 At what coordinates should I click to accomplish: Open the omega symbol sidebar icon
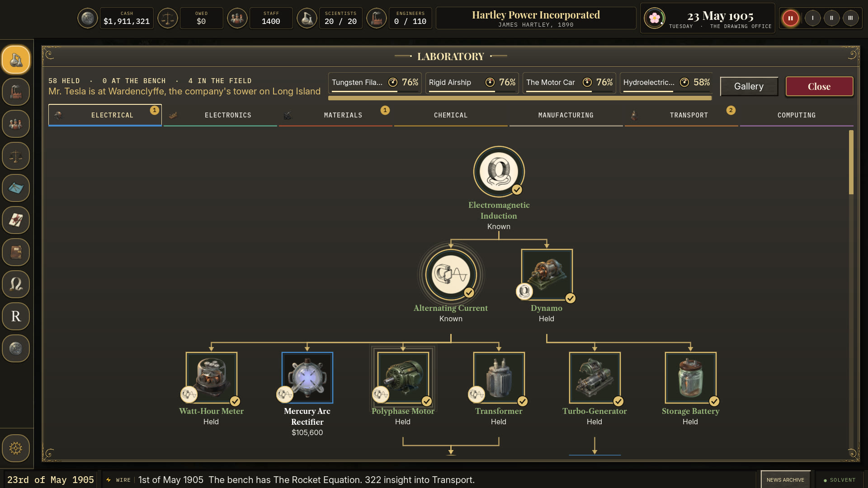[x=16, y=284]
